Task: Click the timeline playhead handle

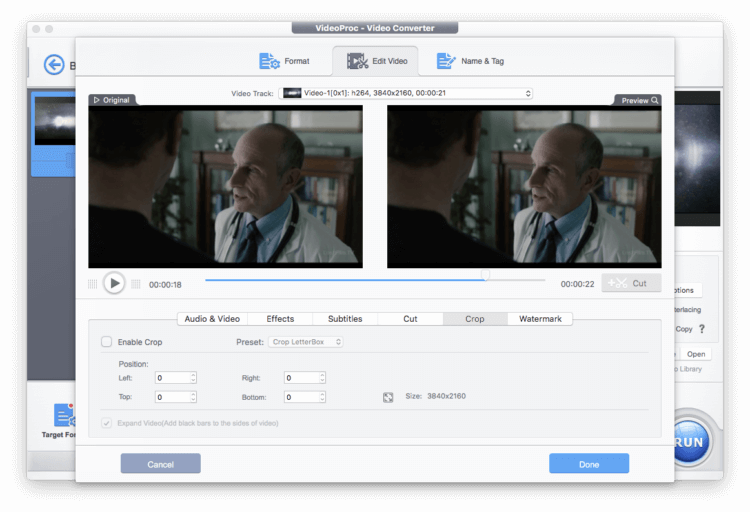Action: (485, 275)
